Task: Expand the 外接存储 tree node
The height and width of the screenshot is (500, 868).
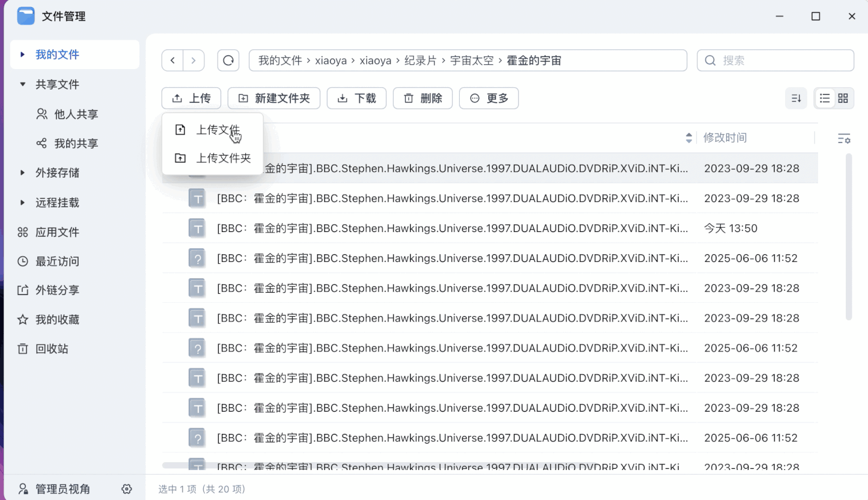Action: pos(23,173)
